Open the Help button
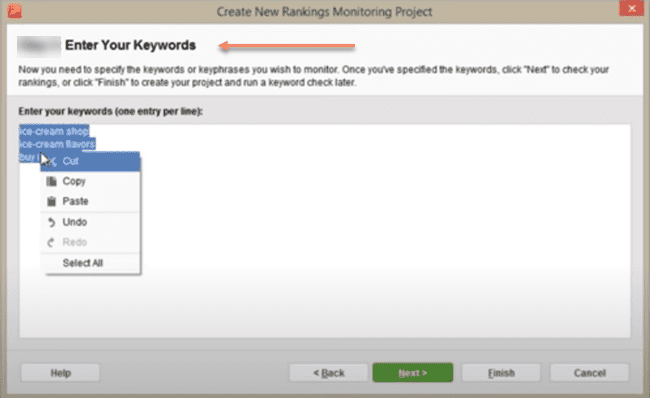Screen dimensions: 650x398 click(x=61, y=373)
